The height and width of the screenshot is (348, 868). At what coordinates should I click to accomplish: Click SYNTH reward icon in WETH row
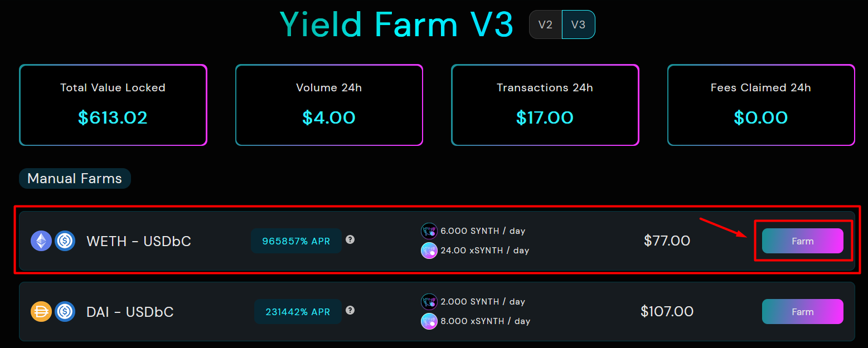429,231
